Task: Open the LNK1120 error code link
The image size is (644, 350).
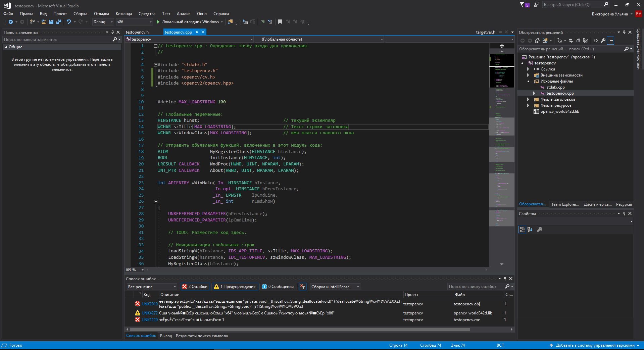Action: [150, 320]
